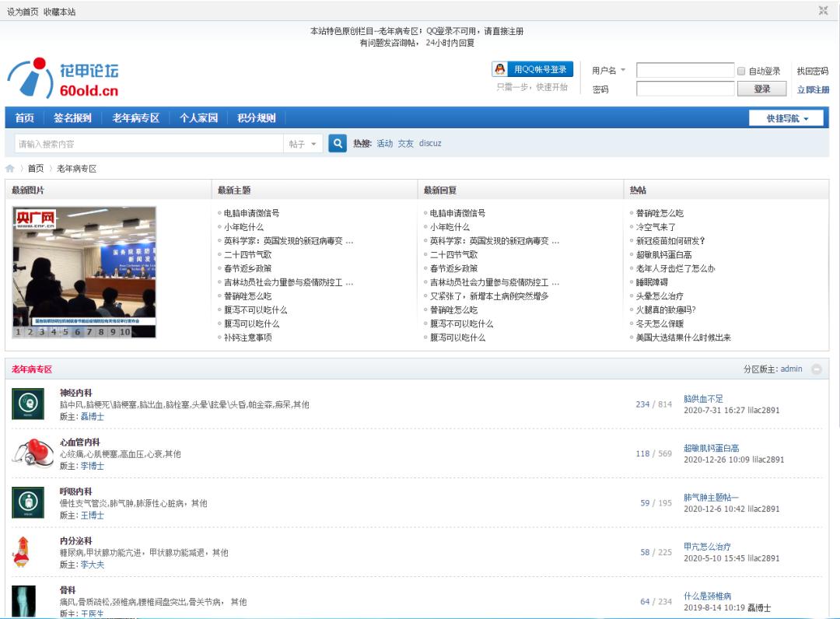Select slide number 1 in slideshow
Viewport: 840px width, 619px height.
18,332
